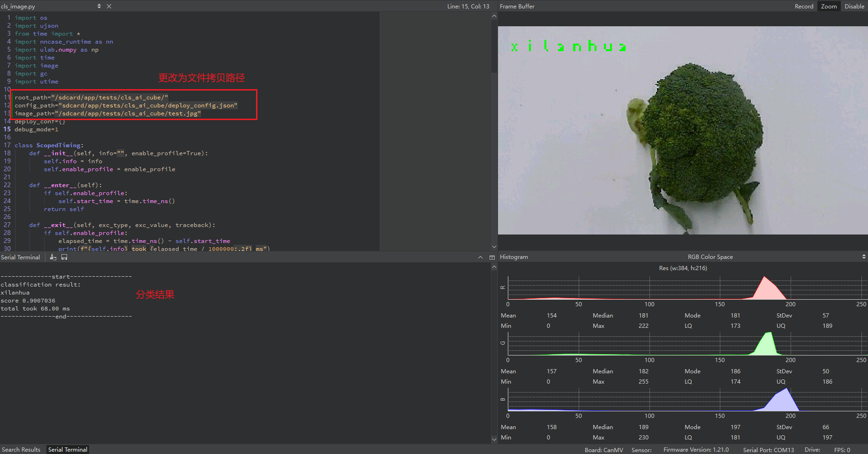Click the Histogram panel title

pyautogui.click(x=513, y=257)
